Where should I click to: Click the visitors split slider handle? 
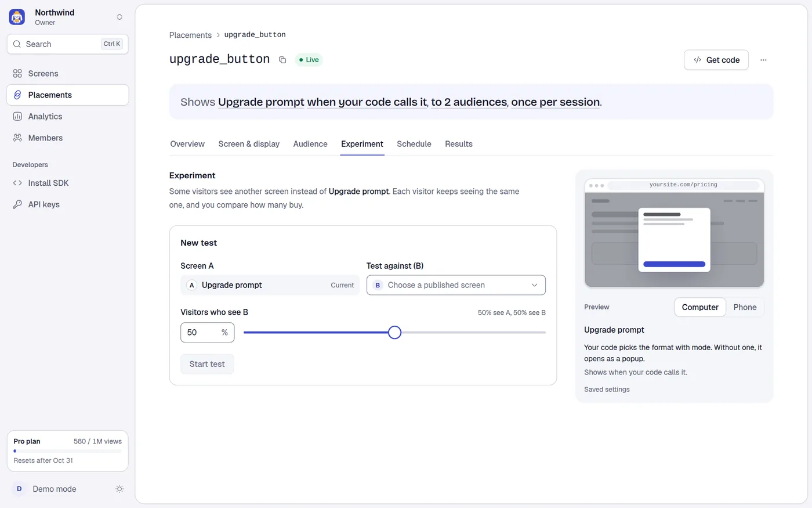point(394,333)
